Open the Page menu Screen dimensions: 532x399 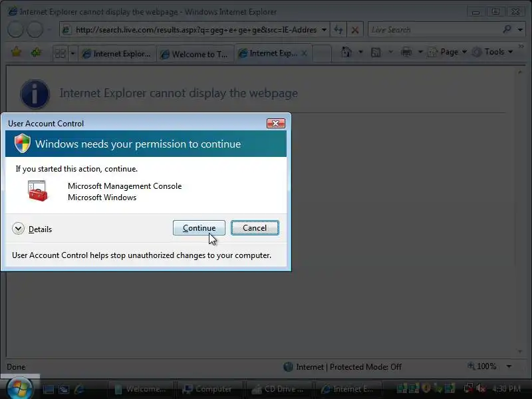(447, 52)
